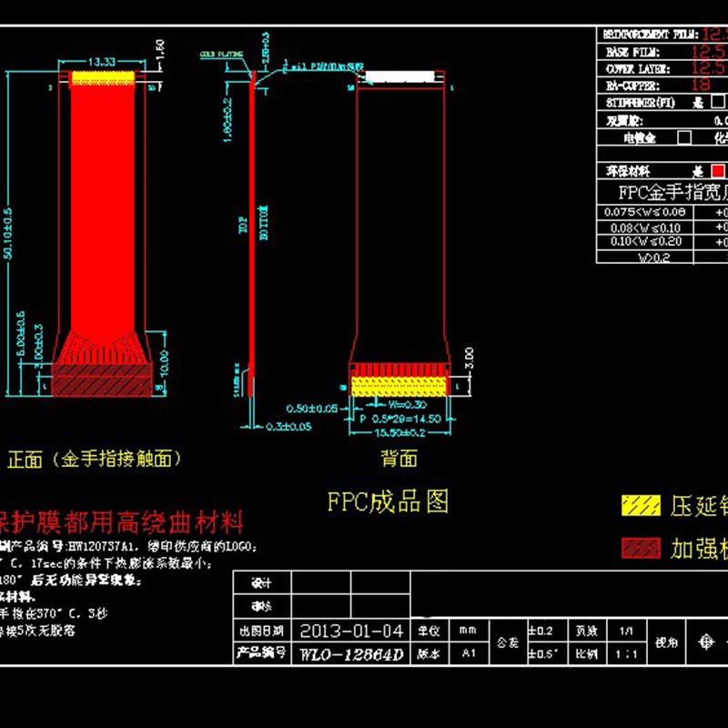Click the black stiffener hatch at front view bottom
The image size is (728, 728).
click(x=100, y=380)
